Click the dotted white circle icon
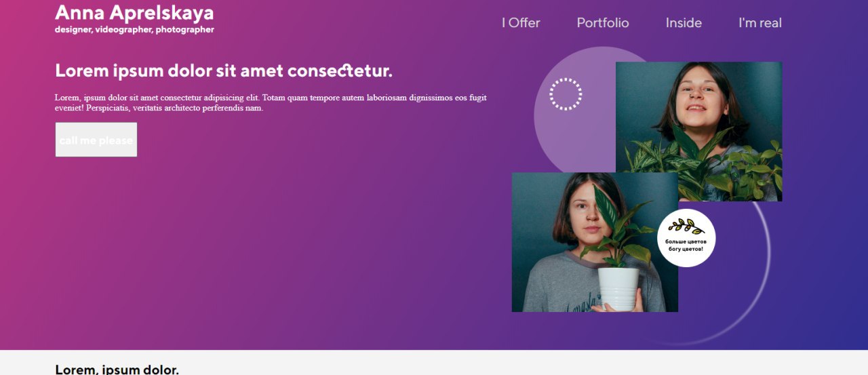 [x=566, y=94]
